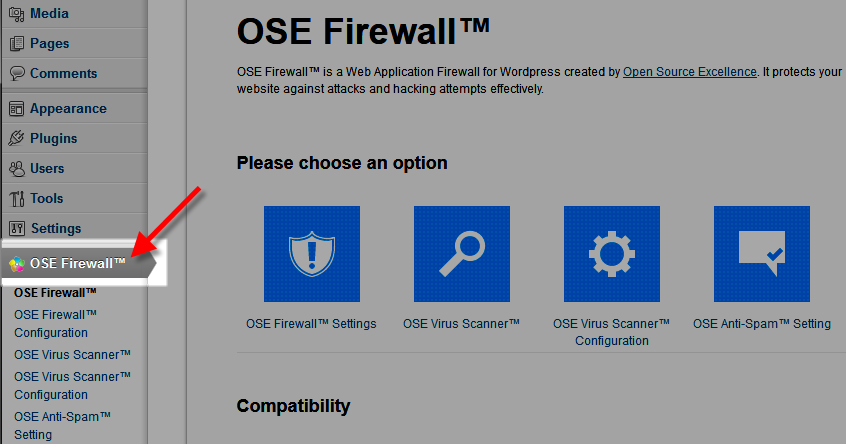Click the Plugins plug icon
Viewport: 846px width, 444px height.
coord(16,139)
